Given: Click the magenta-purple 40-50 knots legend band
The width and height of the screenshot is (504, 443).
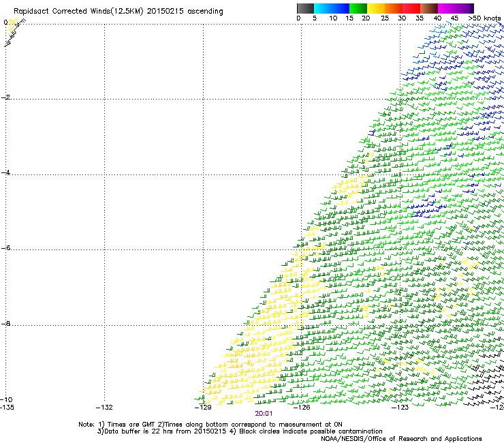Looking at the screenshot, I should pyautogui.click(x=456, y=8).
